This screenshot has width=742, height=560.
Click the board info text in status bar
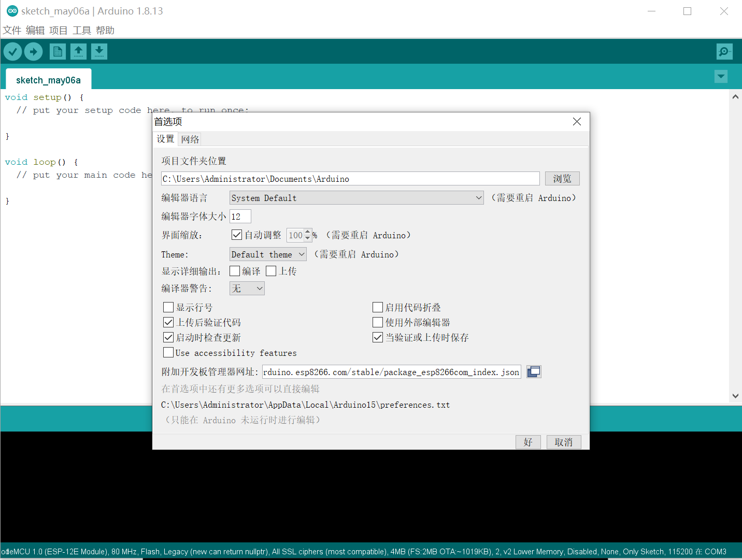tap(364, 552)
